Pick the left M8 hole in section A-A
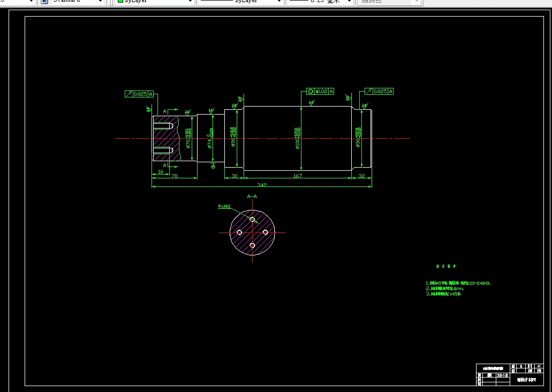Screen dimensions: 552x392 239,232
